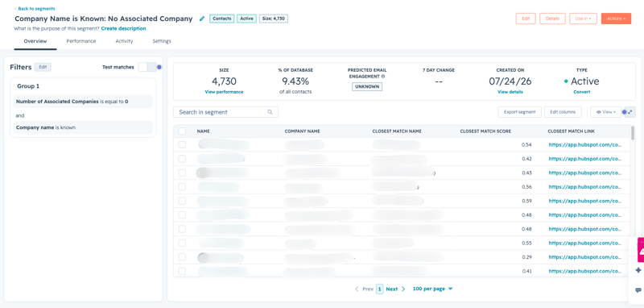644x308 pixels.
Task: Click the Group 1 heading
Action: 28,86
